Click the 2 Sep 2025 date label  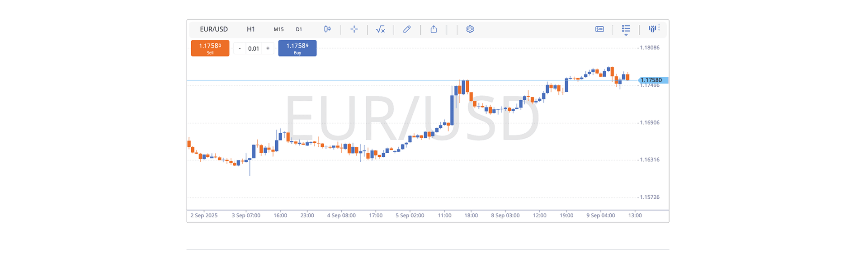(x=204, y=215)
